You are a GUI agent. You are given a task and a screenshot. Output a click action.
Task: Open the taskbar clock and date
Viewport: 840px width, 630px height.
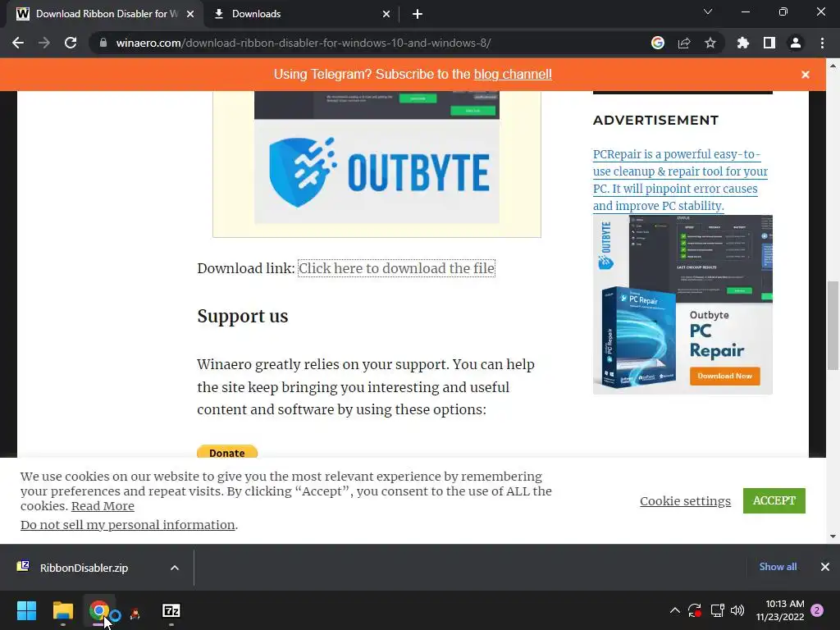(780, 610)
